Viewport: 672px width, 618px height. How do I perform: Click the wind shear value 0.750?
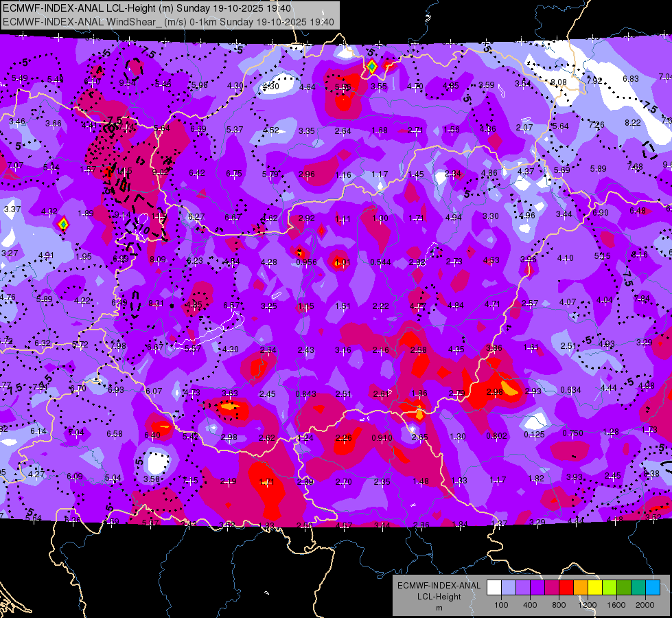tap(572, 433)
